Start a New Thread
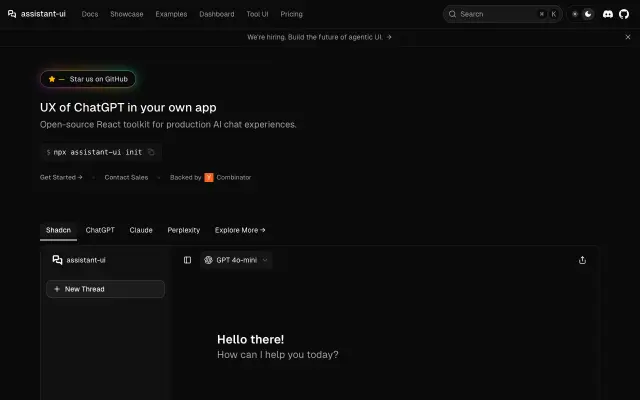The width and height of the screenshot is (640, 400). [x=105, y=289]
